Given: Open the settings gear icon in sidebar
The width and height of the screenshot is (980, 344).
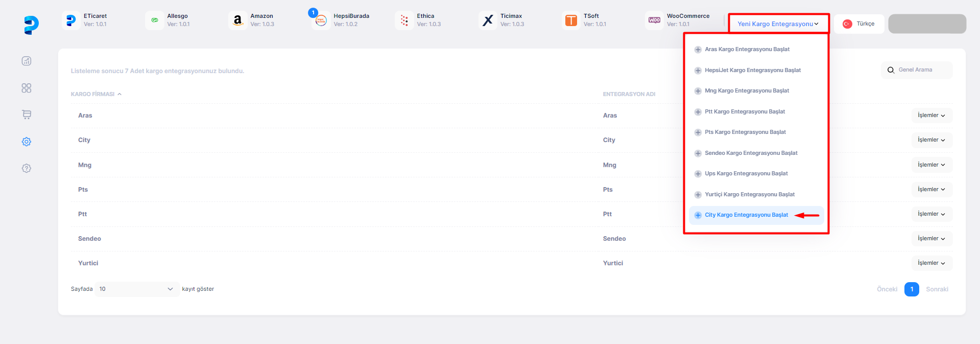Looking at the screenshot, I should coord(27,142).
